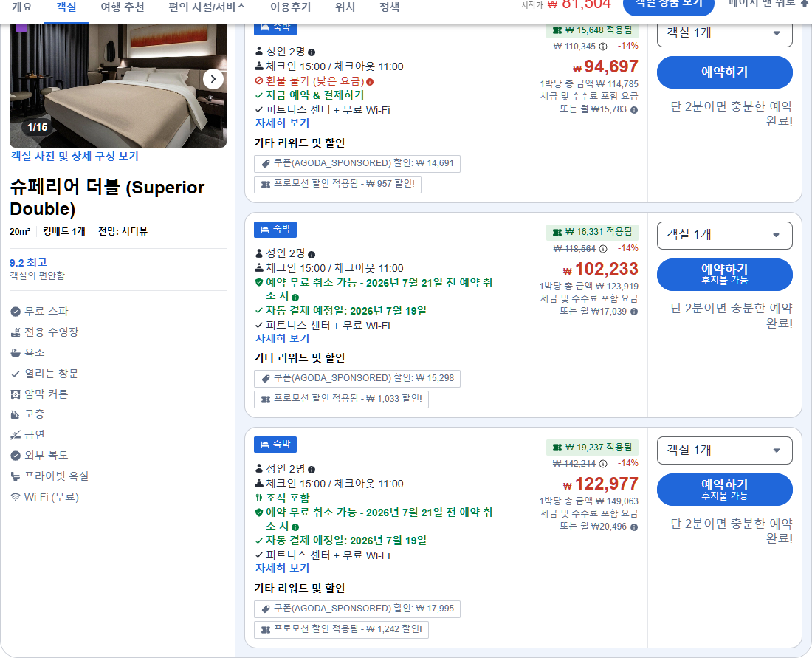Open 객실 1개 dropdown for the ₩122,977 offer
The image size is (812, 658).
click(x=724, y=450)
